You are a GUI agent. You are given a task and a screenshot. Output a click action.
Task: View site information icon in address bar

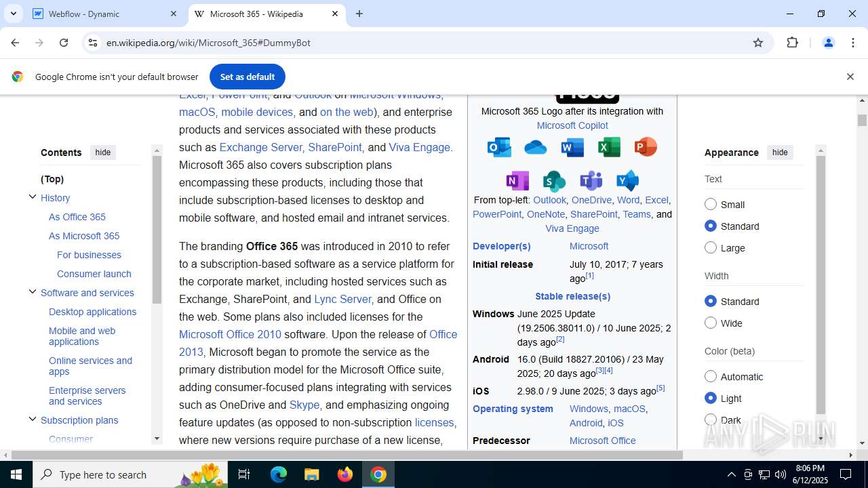[93, 43]
